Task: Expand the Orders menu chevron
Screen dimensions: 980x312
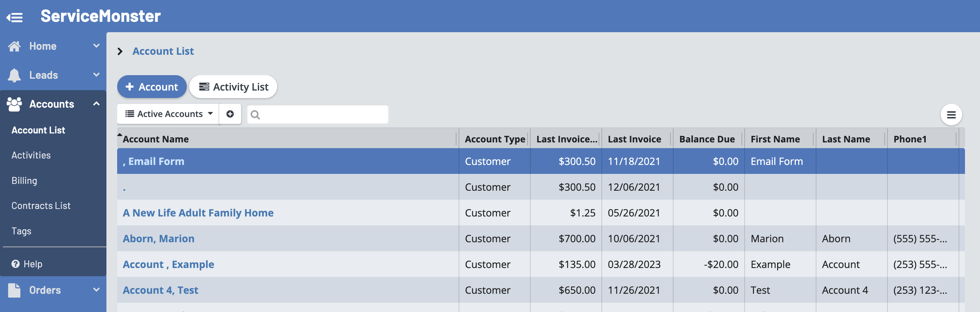Action: (x=96, y=290)
